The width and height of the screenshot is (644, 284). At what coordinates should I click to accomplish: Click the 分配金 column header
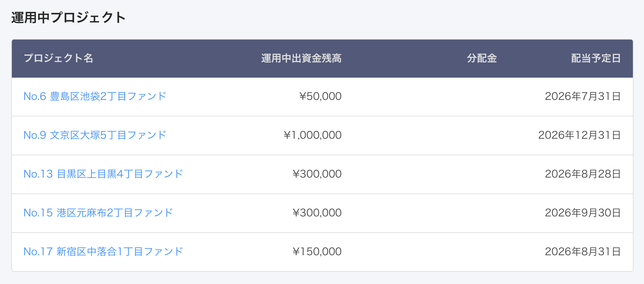482,58
